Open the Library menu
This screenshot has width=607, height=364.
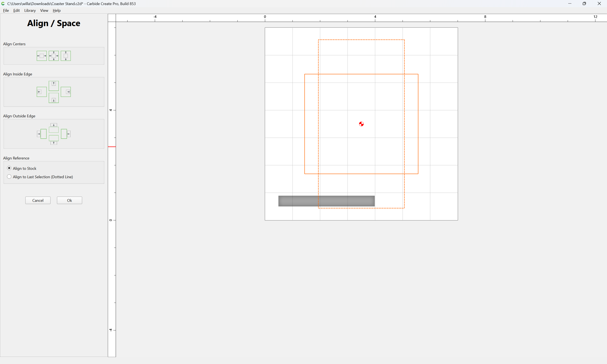(x=30, y=11)
